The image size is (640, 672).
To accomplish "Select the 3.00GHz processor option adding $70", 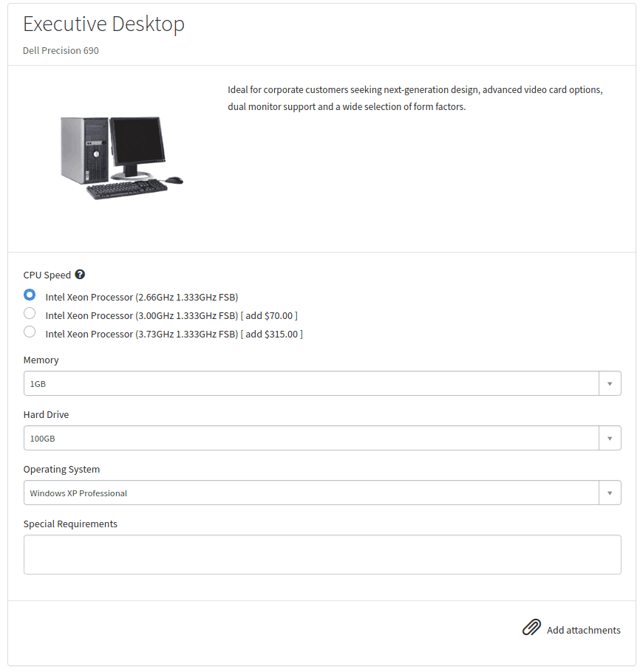I will [29, 312].
